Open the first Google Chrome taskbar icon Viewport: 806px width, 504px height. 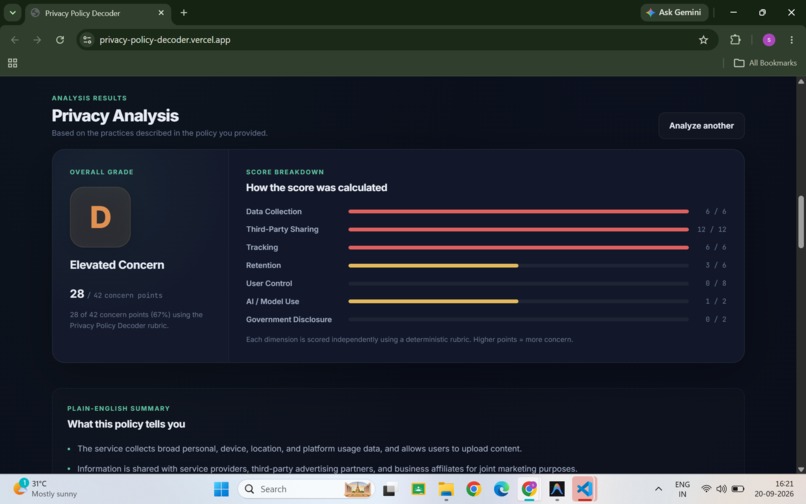473,489
